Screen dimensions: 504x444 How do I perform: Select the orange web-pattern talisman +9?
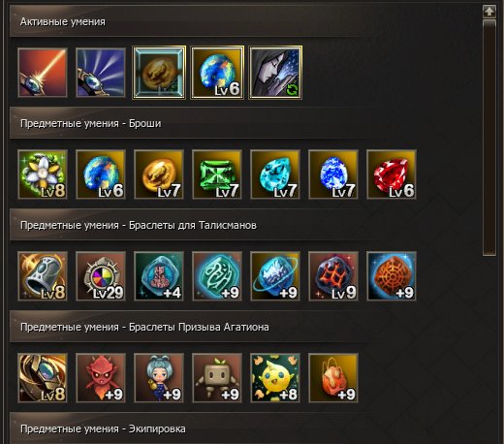392,276
